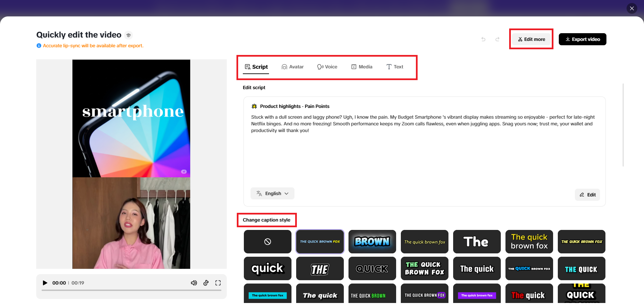
Task: Choose the cyan 'THE QUICK' caption style
Action: coord(582,268)
